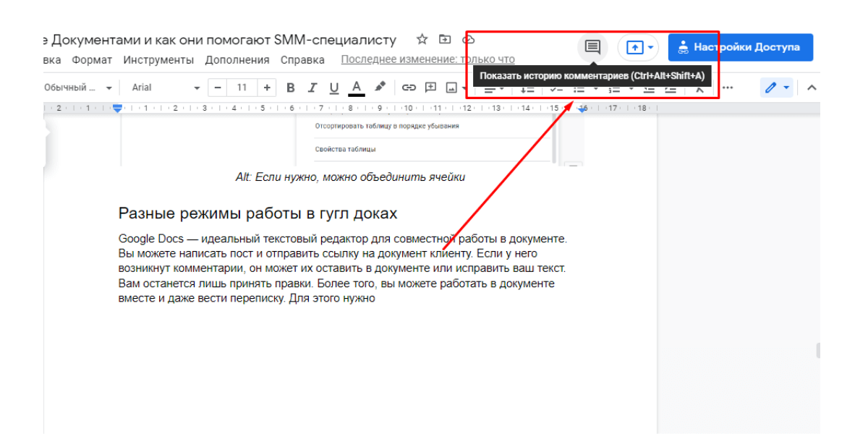Star the document with the star icon
Viewport: 868px width, 434px height.
pyautogui.click(x=422, y=39)
